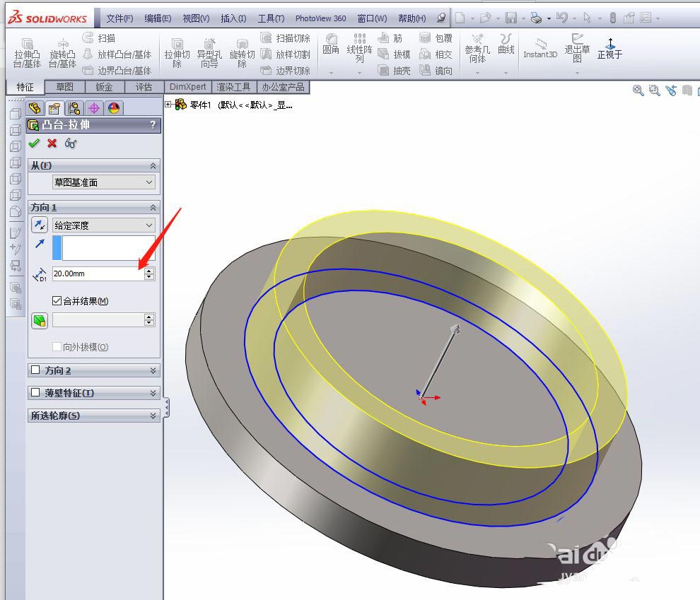Toggle Draft outward (向外拔模) checkbox

click(x=57, y=346)
